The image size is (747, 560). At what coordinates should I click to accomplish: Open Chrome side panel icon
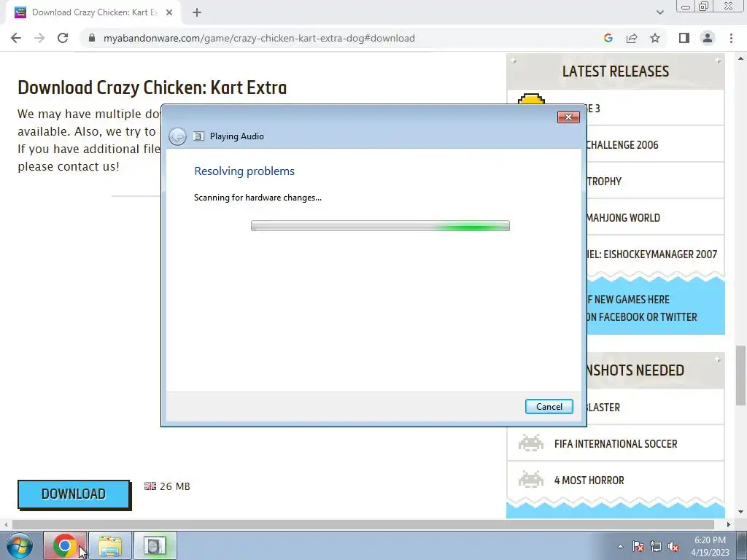point(684,38)
